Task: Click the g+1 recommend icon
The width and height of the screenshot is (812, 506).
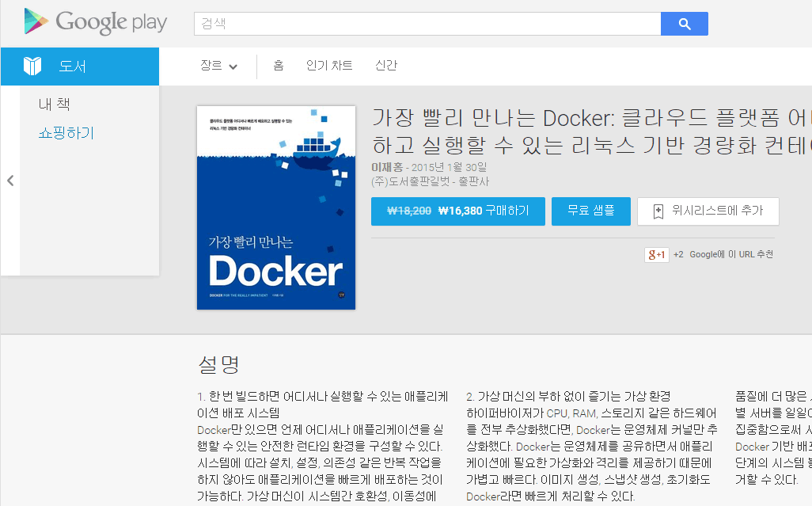Action: point(657,254)
